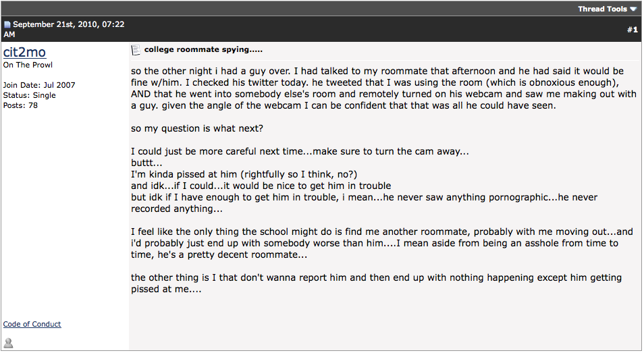
Task: Click the September 21st, 2010 timestamp
Action: click(x=64, y=29)
